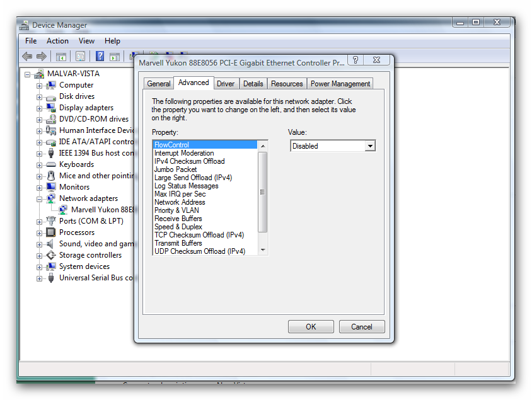Image resolution: width=532 pixels, height=400 pixels.
Task: Click the down arrow on the property list scrollbar
Action: [263, 251]
